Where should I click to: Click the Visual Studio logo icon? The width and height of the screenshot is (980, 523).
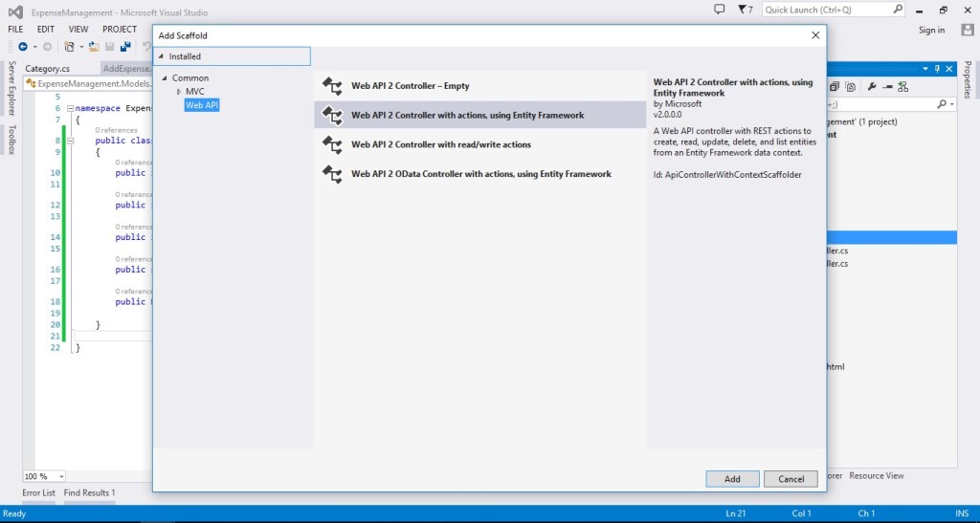click(x=15, y=11)
